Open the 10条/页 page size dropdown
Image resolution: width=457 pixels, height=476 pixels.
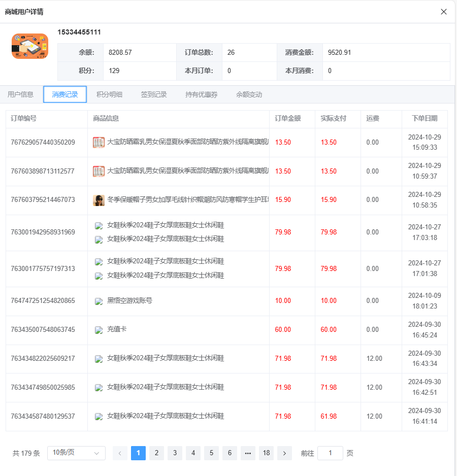pyautogui.click(x=76, y=453)
